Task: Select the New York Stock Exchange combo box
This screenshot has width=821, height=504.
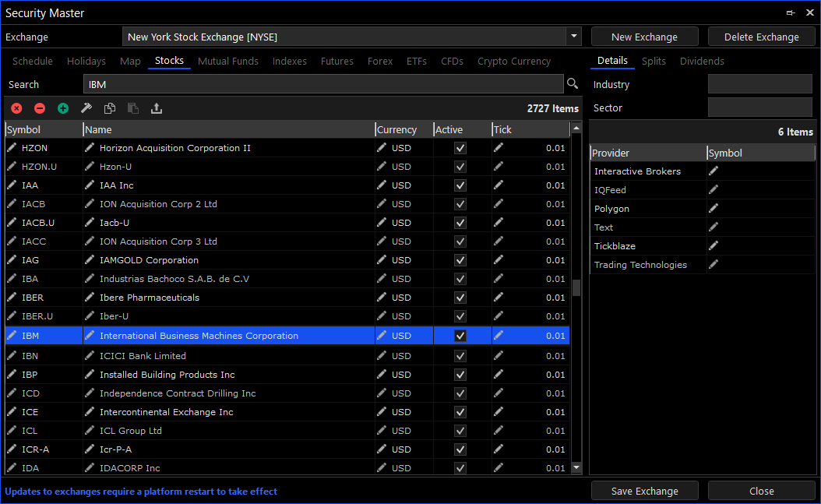Action: 343,37
